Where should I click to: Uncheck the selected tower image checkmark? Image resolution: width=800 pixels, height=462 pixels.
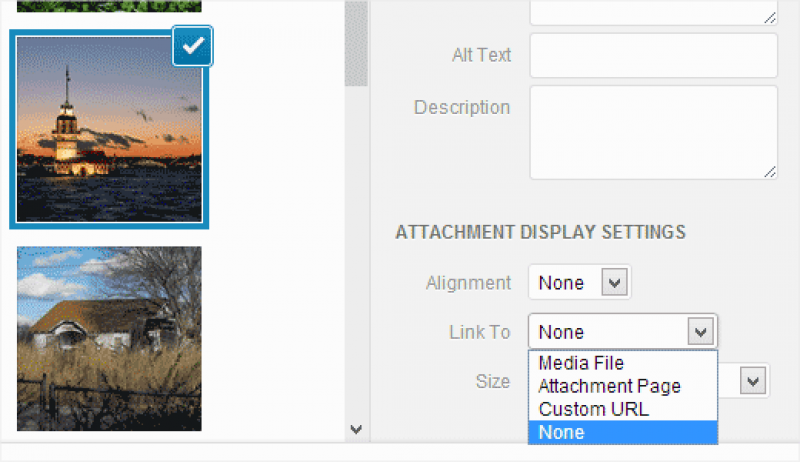[192, 46]
